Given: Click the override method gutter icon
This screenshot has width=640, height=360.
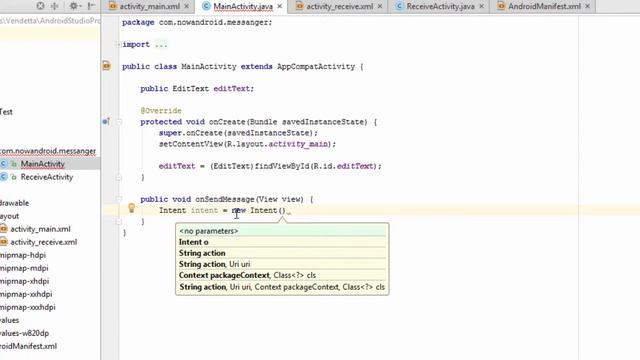Looking at the screenshot, I should coord(106,121).
